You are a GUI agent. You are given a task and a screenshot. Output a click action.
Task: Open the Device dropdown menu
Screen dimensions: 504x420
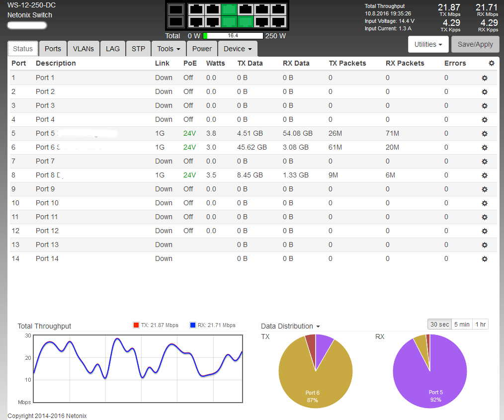[238, 49]
